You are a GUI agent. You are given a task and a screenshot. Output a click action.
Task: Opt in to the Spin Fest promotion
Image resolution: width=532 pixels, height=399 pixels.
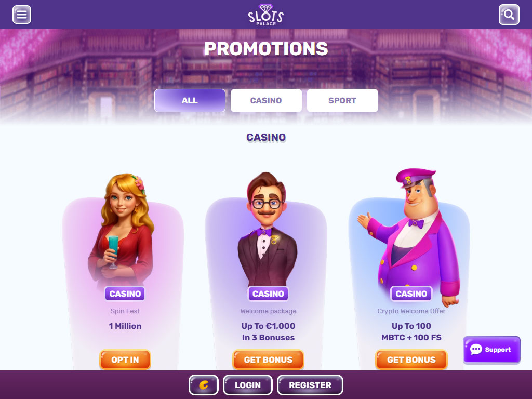(x=125, y=360)
